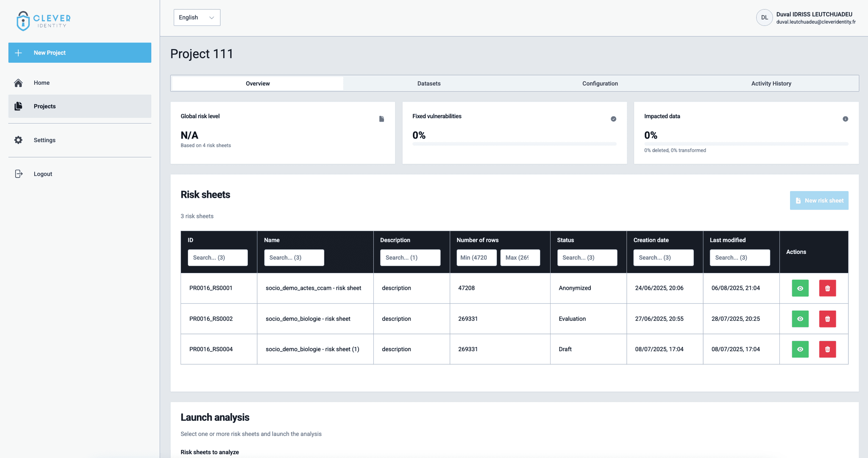Open the English language dropdown
868x458 pixels.
pyautogui.click(x=197, y=17)
